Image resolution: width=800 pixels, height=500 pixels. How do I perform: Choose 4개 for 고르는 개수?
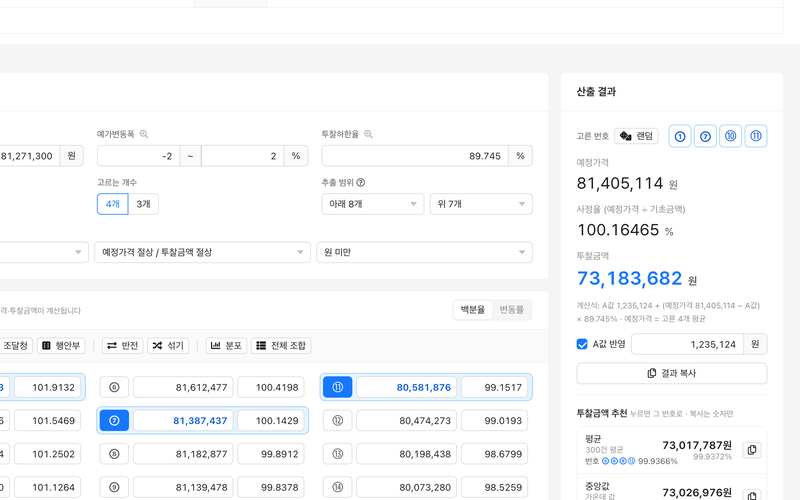(x=113, y=204)
